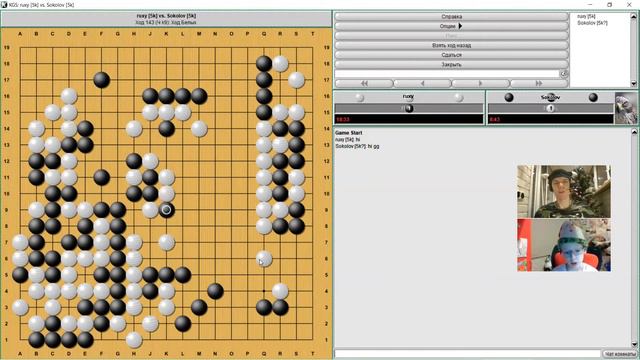Click the KGS application icon in title bar
Image resolution: width=640 pixels, height=360 pixels.
[x=4, y=5]
